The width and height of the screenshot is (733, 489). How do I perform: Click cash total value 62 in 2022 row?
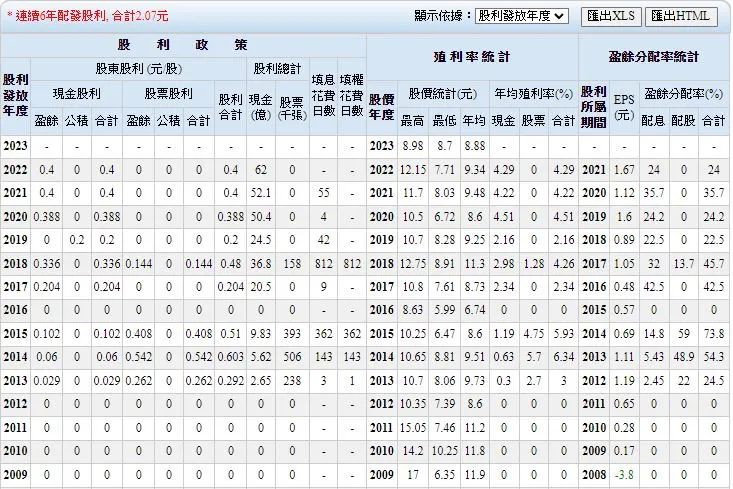[x=261, y=169]
